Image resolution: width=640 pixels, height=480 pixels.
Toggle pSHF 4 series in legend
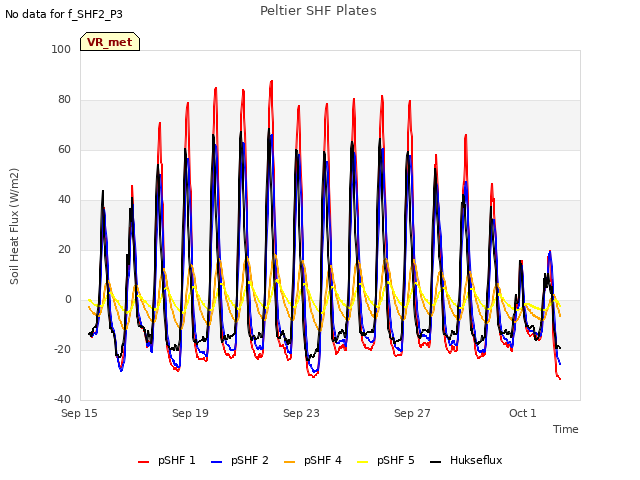[313, 460]
